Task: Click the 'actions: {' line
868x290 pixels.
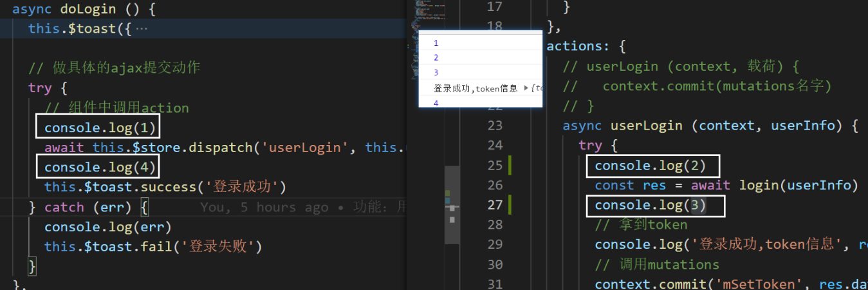Action: [x=586, y=47]
